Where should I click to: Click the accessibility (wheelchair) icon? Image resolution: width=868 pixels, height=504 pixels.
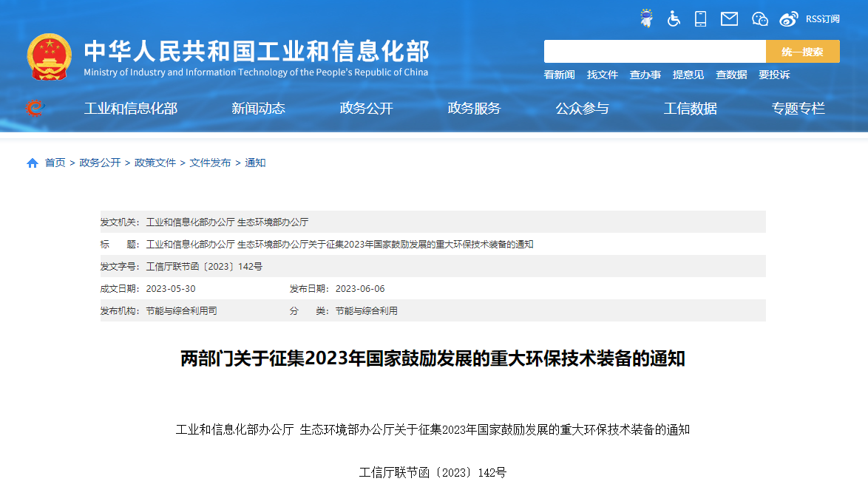point(674,18)
